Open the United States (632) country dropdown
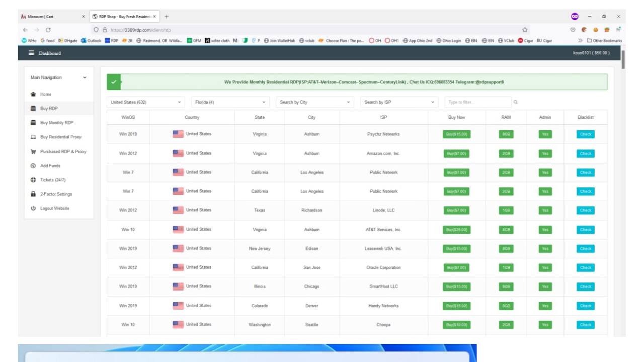 pyautogui.click(x=146, y=102)
